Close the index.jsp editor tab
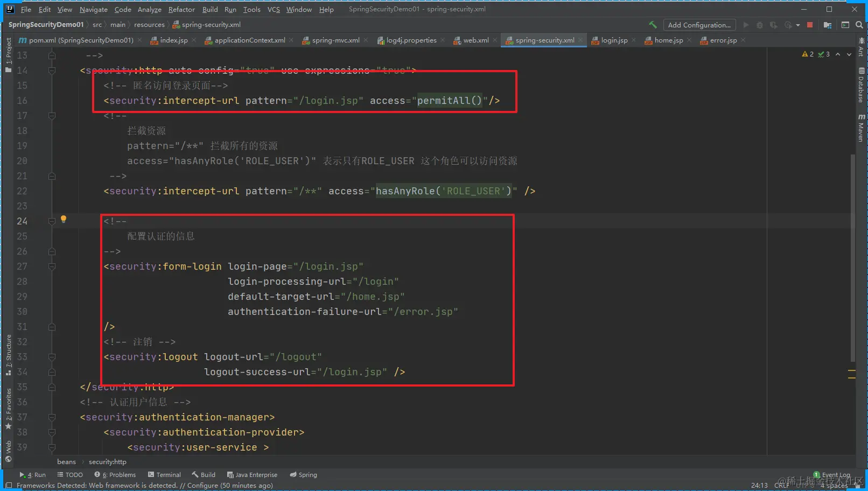Screen dimensions: 868x491 (x=194, y=40)
